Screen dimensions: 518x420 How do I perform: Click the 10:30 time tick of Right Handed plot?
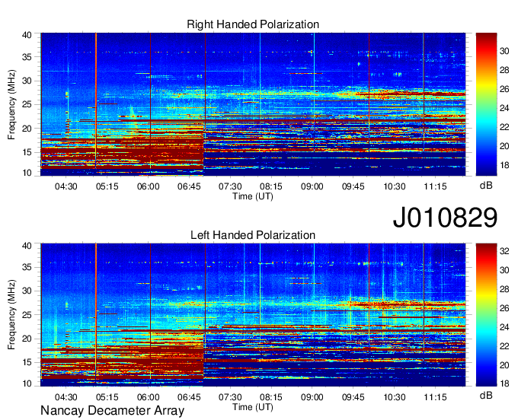[395, 186]
